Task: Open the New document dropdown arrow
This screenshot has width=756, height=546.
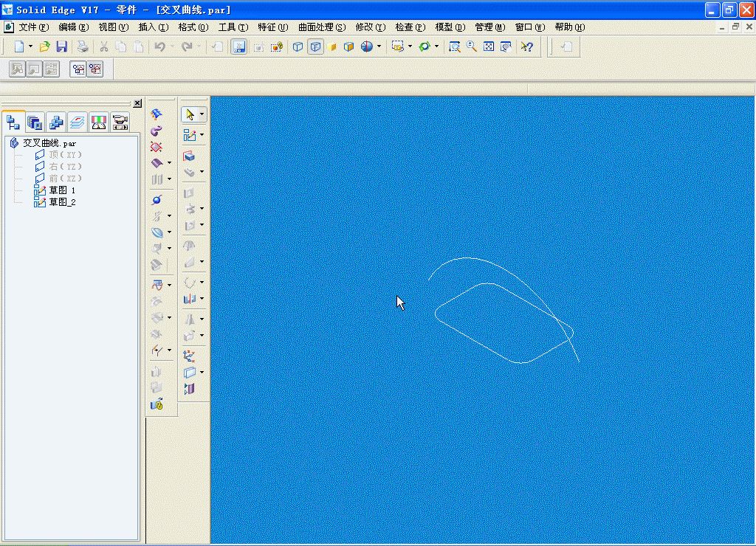Action: point(30,46)
